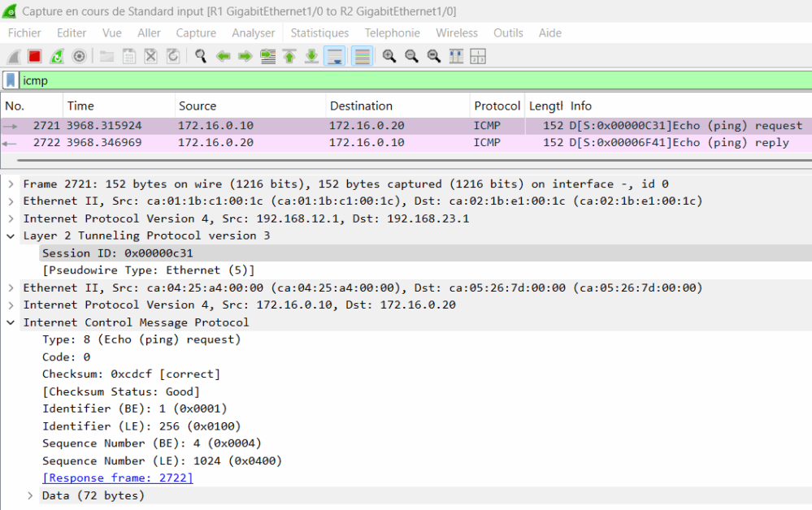Image resolution: width=812 pixels, height=510 pixels.
Task: Follow the Response frame: 2722 link
Action: (x=118, y=478)
